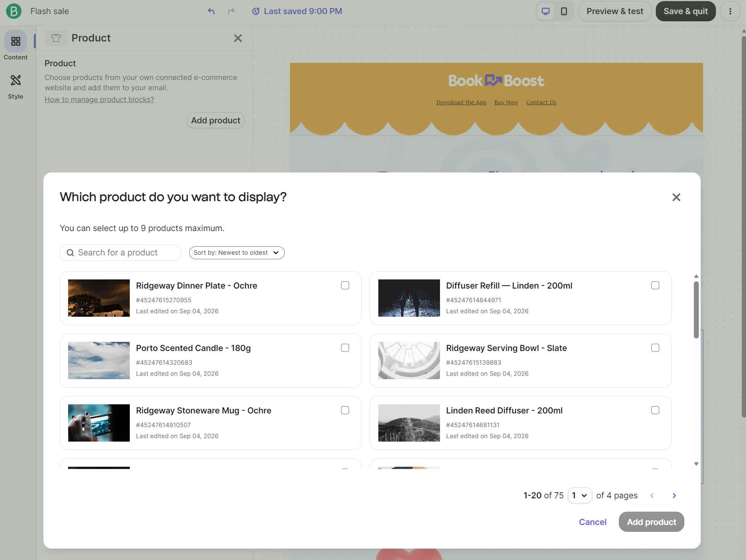Open the three-dot more options menu
Screen dimensions: 746x560
[730, 11]
